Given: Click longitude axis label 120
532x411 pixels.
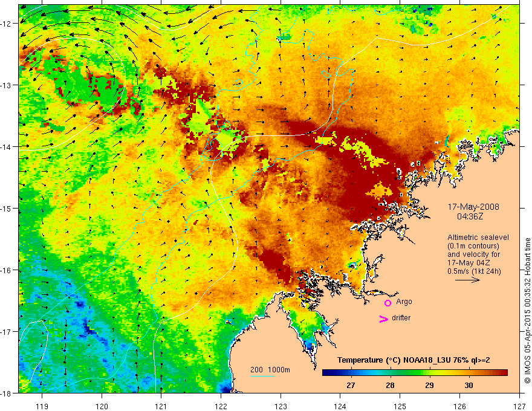Looking at the screenshot, I should 102,406.
